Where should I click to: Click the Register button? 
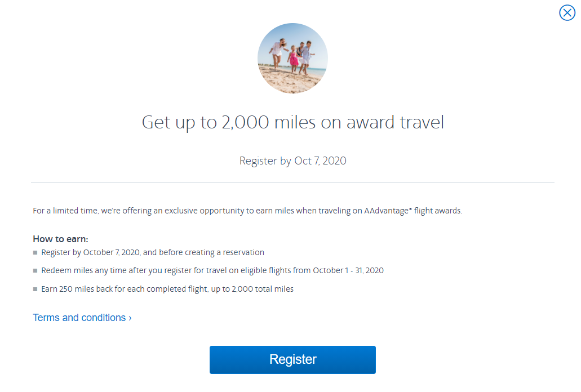coord(292,360)
